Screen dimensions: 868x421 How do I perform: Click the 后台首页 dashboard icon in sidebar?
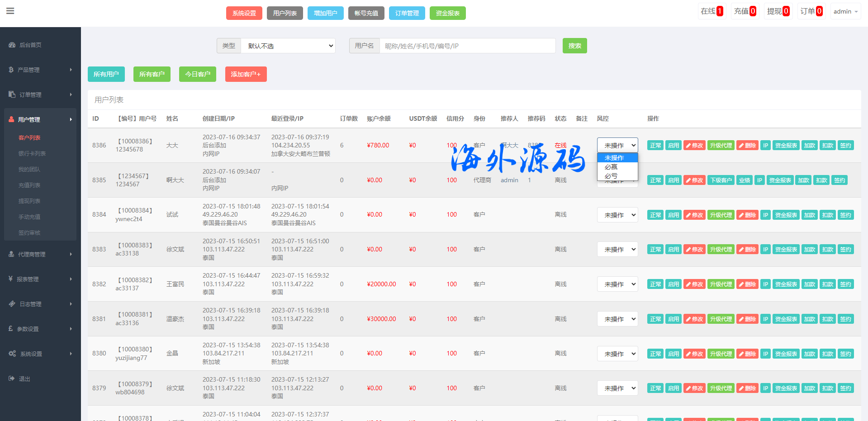(12, 45)
